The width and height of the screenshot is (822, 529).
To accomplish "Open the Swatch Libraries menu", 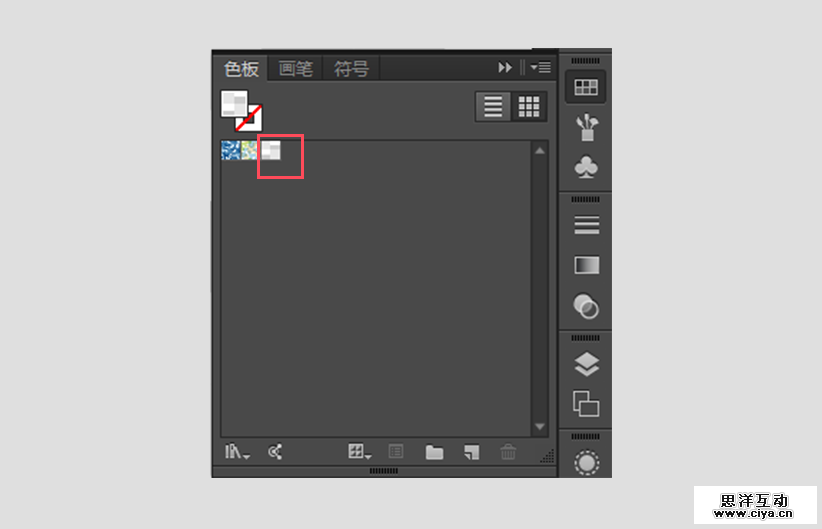I will [x=237, y=452].
